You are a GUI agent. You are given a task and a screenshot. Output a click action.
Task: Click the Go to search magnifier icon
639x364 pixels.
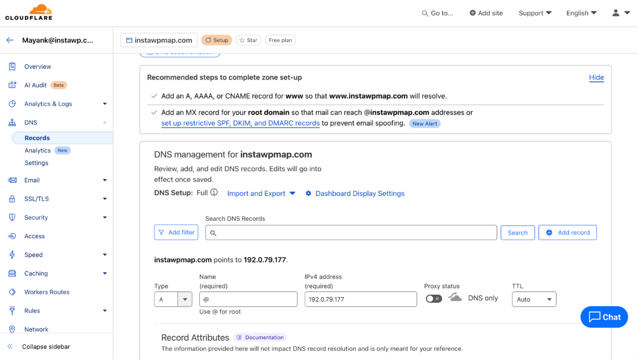pos(425,14)
